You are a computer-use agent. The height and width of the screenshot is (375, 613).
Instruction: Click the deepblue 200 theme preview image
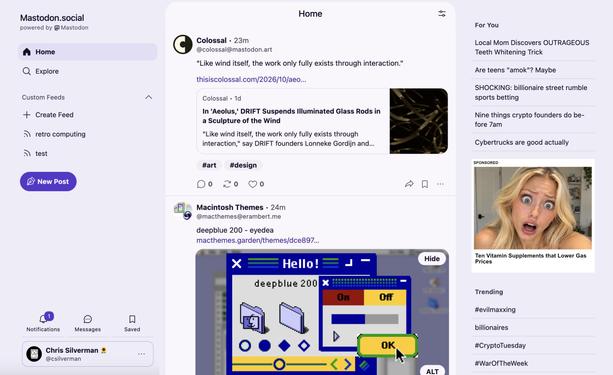[x=322, y=312]
